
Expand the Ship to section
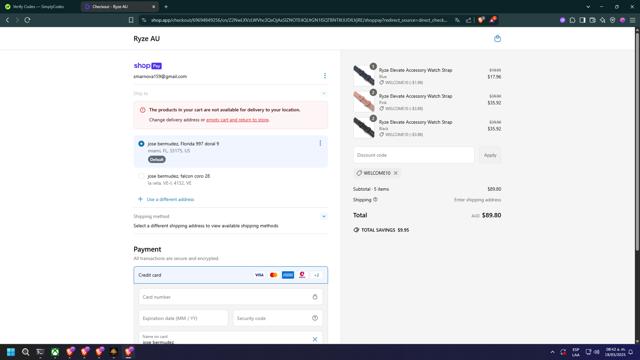click(x=324, y=93)
